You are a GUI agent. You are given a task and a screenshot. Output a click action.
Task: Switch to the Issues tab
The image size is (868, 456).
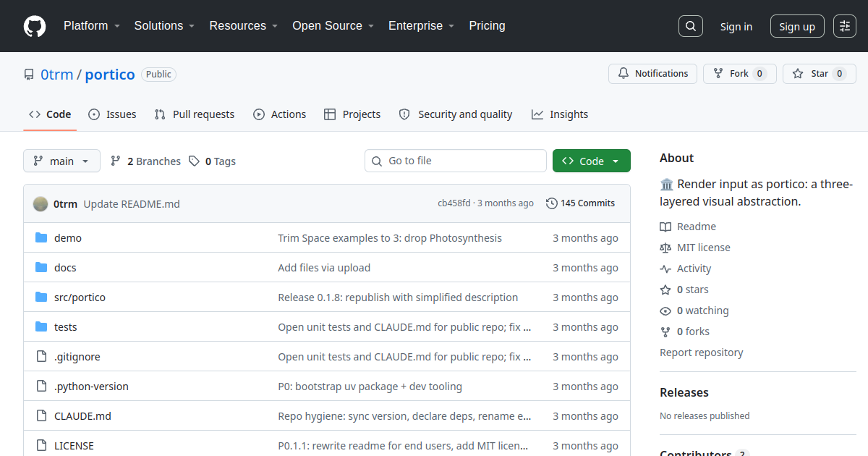tap(112, 114)
